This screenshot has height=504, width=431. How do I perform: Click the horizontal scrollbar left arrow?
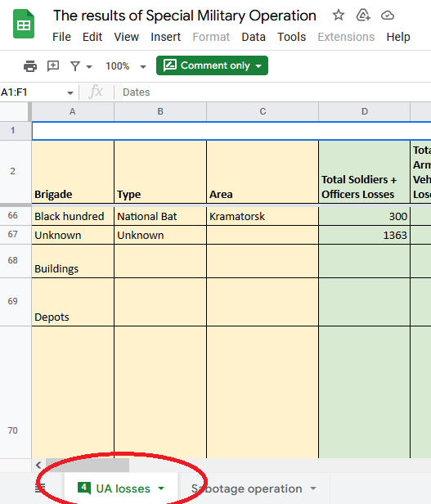pos(38,465)
